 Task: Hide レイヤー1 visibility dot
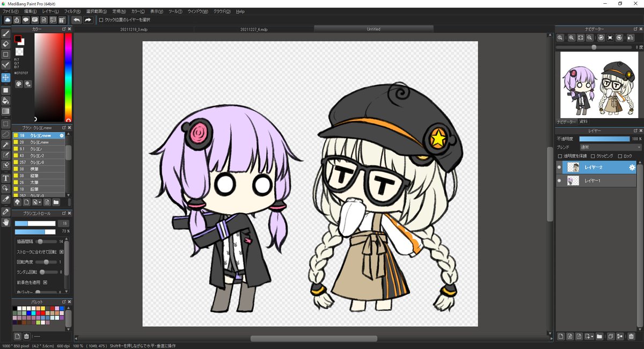pyautogui.click(x=559, y=181)
